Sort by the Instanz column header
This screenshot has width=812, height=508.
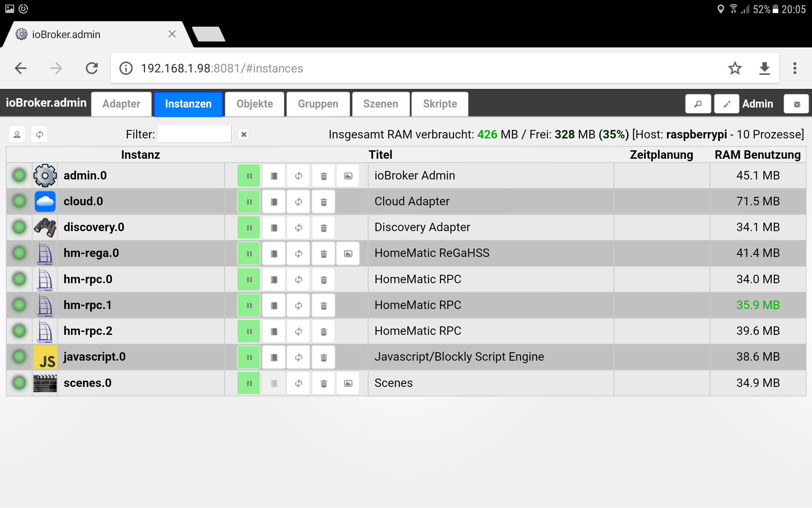pos(140,155)
